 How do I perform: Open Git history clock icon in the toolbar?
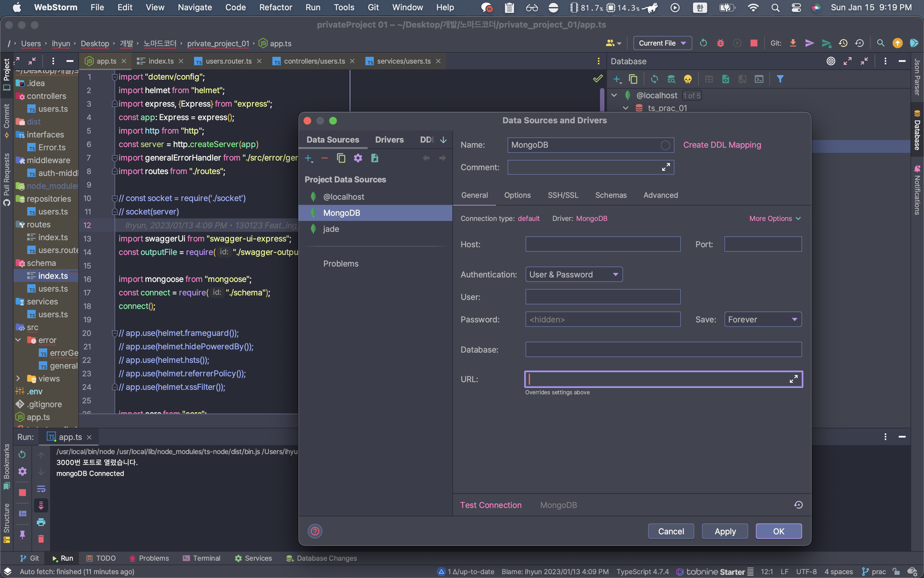[843, 43]
